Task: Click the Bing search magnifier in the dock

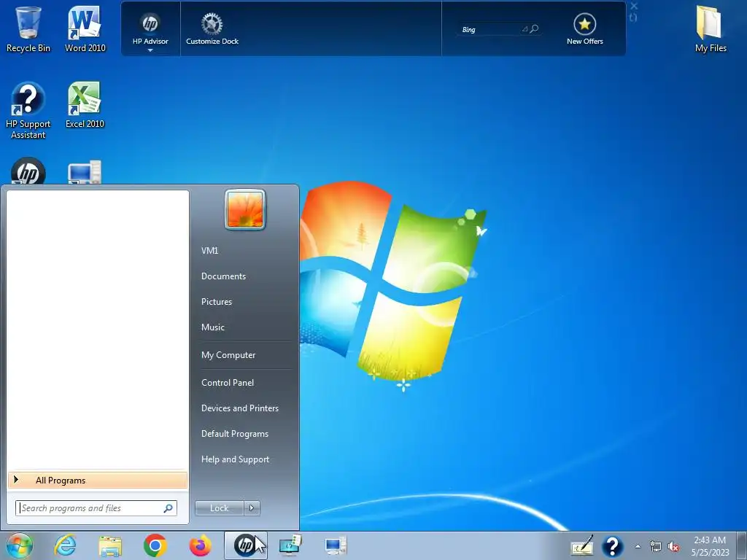Action: (535, 29)
